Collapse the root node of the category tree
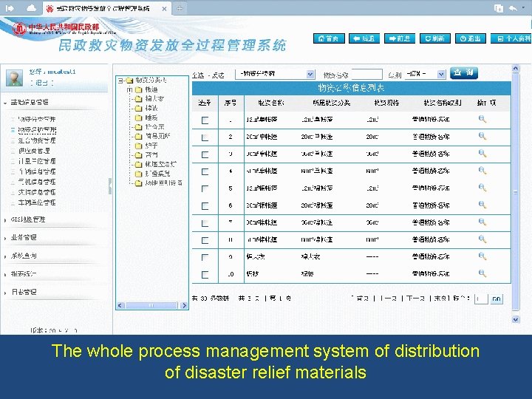This screenshot has width=532, height=399. [120, 81]
